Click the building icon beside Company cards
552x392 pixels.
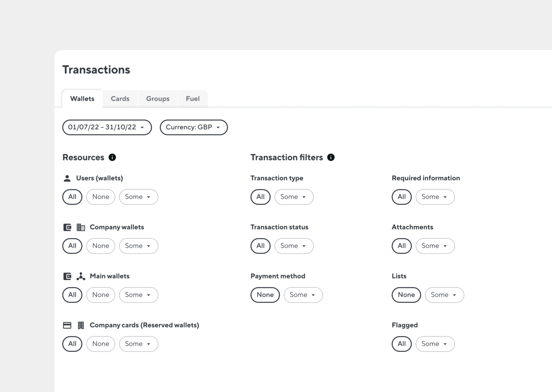click(x=81, y=325)
